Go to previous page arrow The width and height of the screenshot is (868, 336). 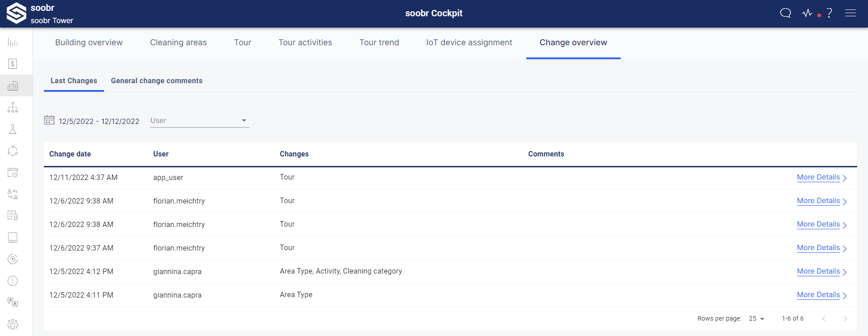point(824,319)
